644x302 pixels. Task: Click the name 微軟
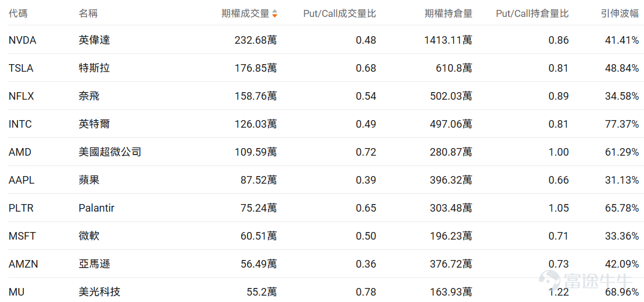[89, 236]
